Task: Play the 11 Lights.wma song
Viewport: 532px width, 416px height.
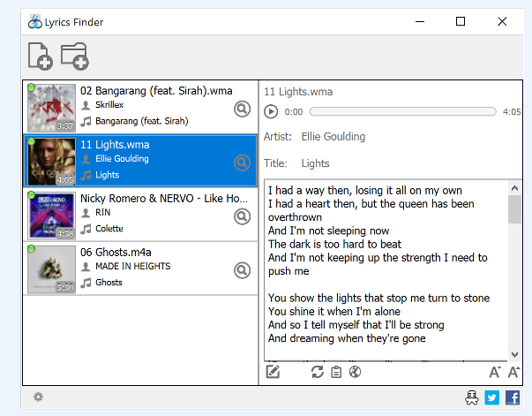Action: pos(271,111)
